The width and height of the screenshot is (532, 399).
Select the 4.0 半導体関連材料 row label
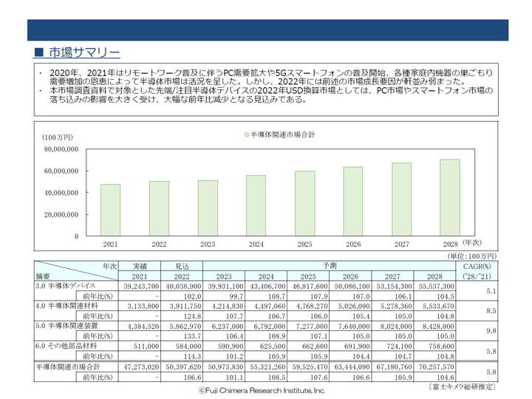(x=66, y=306)
